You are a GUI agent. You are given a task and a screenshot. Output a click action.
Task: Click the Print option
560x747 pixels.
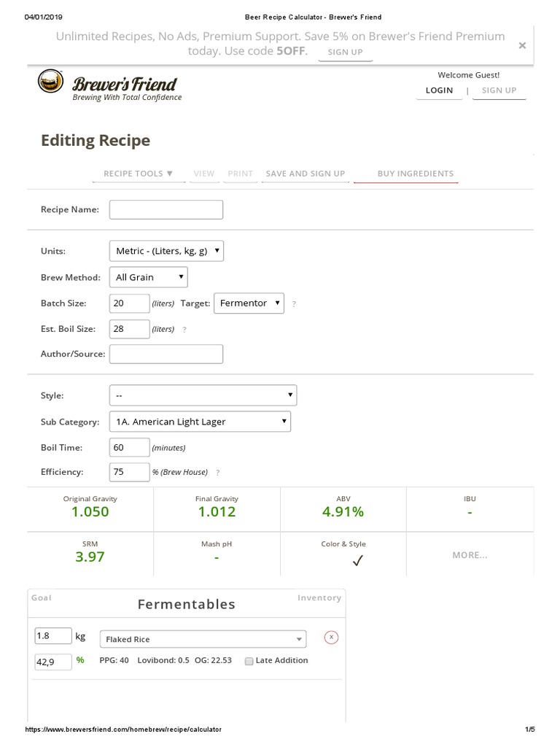pos(240,174)
